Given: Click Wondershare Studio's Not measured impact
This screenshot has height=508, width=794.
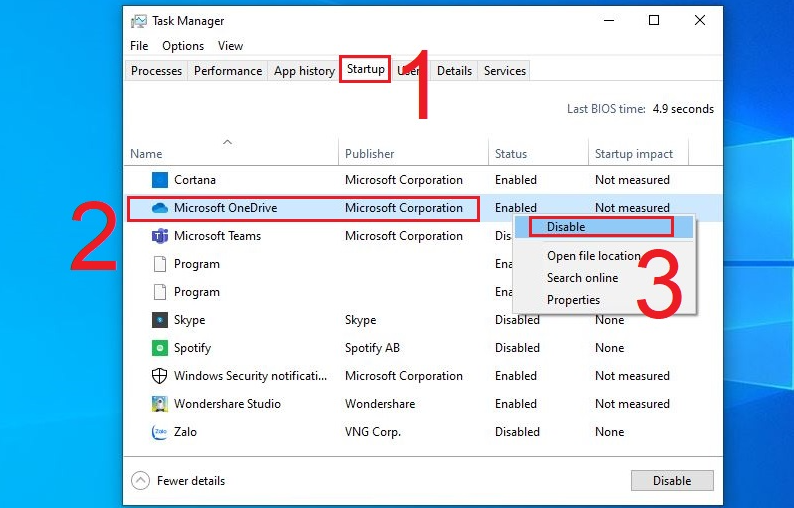Looking at the screenshot, I should [632, 404].
